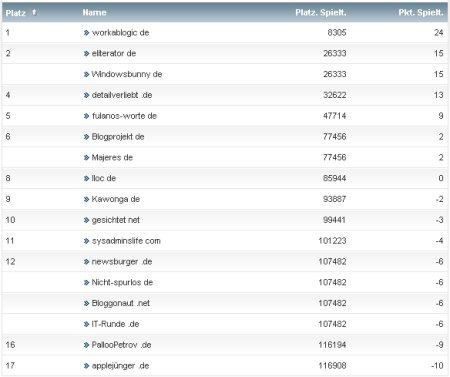Select the points value -10 for applejünger

437,366
